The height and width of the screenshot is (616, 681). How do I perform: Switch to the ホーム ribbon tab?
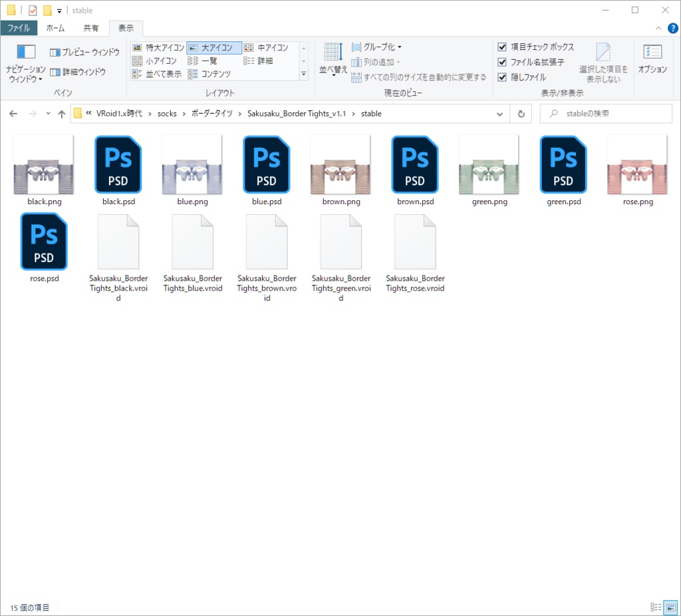pos(55,28)
